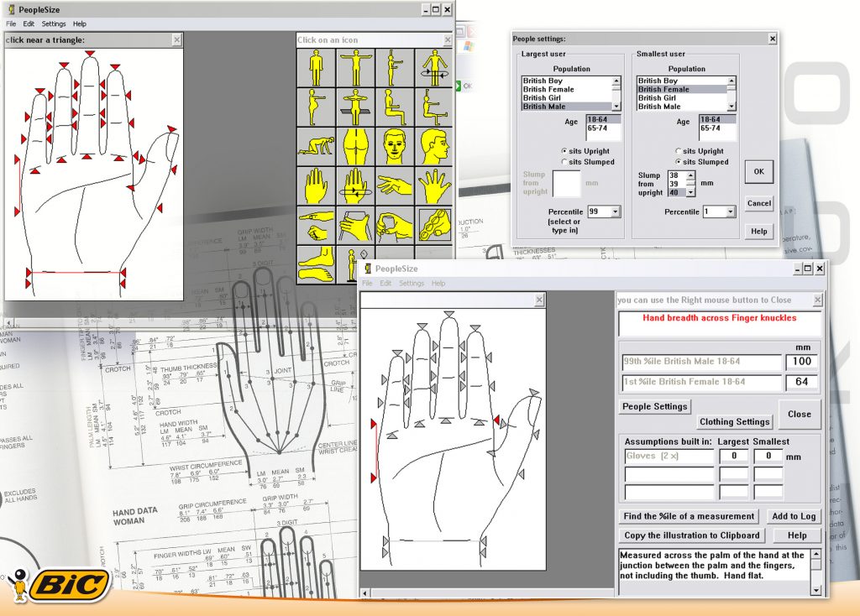860x616 pixels.
Task: Cancel the People settings dialog
Action: tap(758, 203)
